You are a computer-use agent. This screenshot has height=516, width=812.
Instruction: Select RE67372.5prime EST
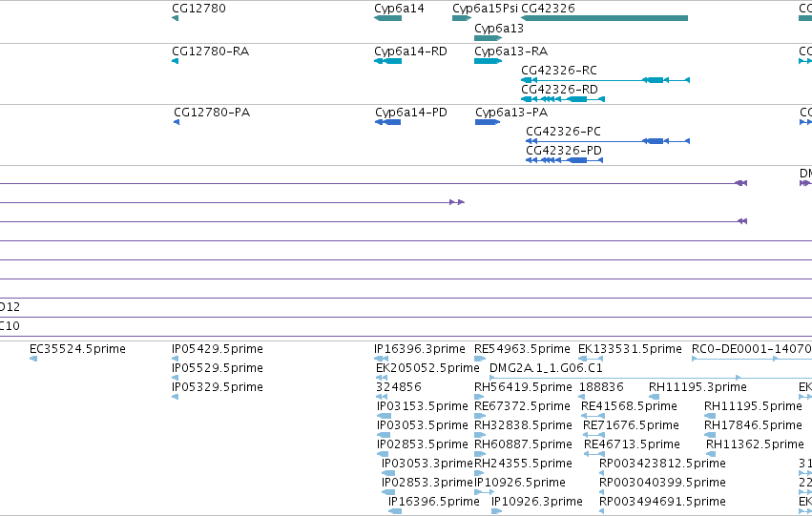(x=480, y=416)
